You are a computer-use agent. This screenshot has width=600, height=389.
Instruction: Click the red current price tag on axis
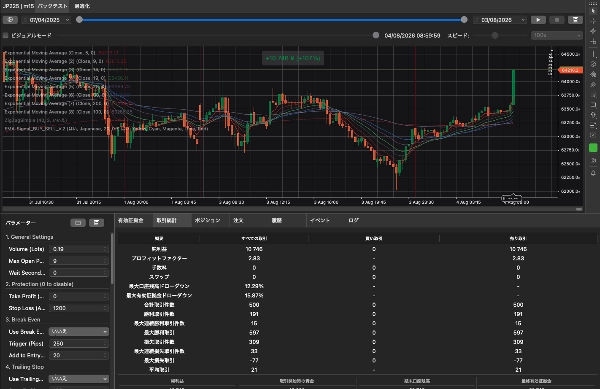tap(571, 70)
